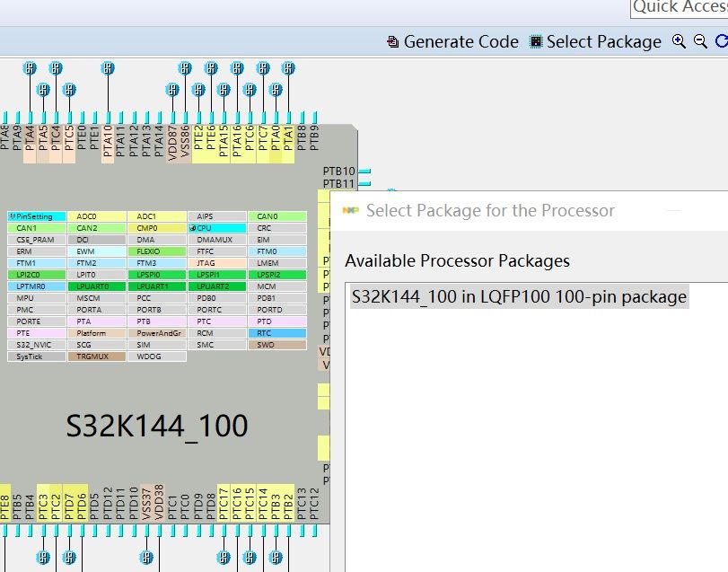Viewport: 728px width, 572px height.
Task: Open the JTAG peripheral block
Action: [217, 263]
